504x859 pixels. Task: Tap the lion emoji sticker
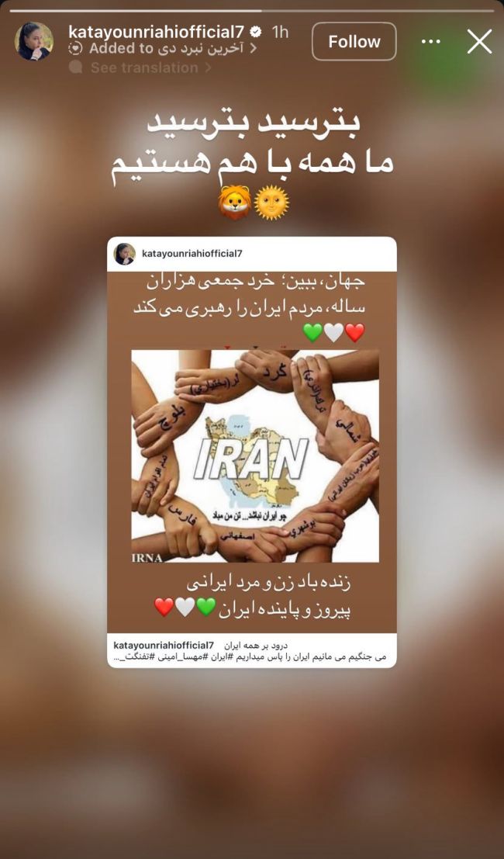[235, 203]
